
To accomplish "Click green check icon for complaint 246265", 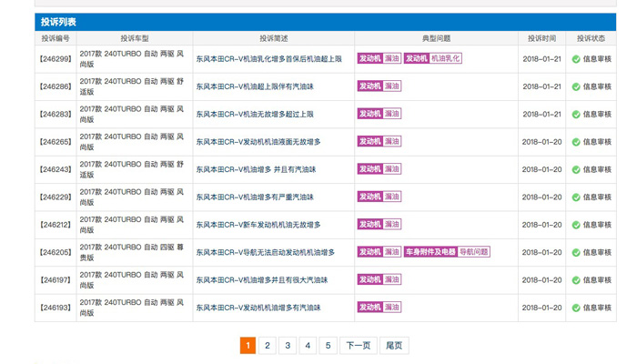I will click(576, 142).
